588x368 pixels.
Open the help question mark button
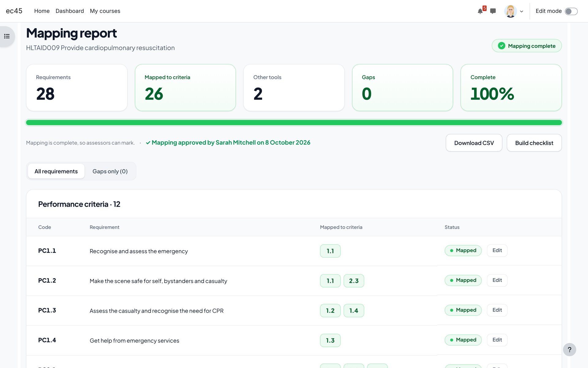coord(569,350)
